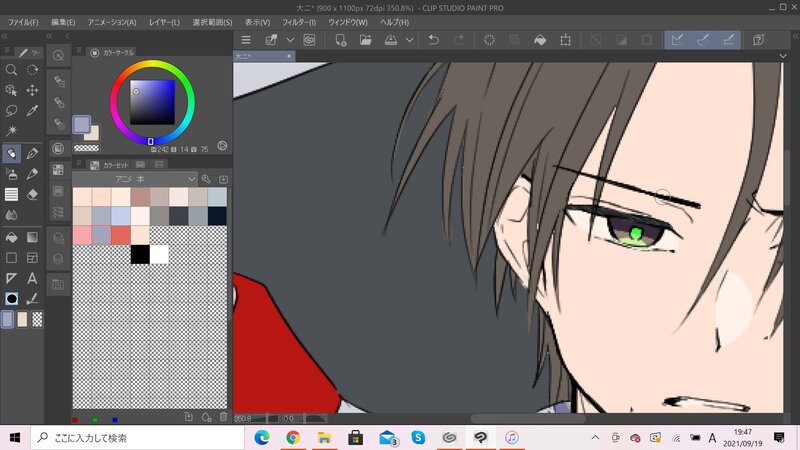Click the Fill icon in command bar

tap(540, 40)
